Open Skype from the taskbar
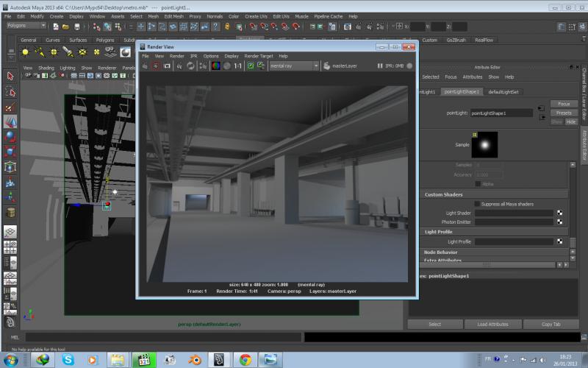Screen dimensions: 588x368 pos(68,360)
